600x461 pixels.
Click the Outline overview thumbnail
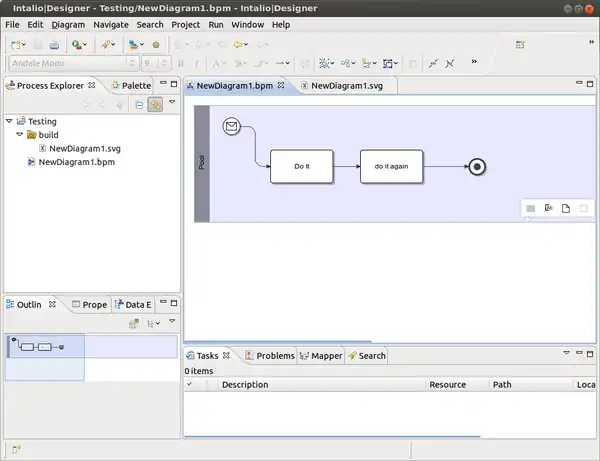click(36, 347)
